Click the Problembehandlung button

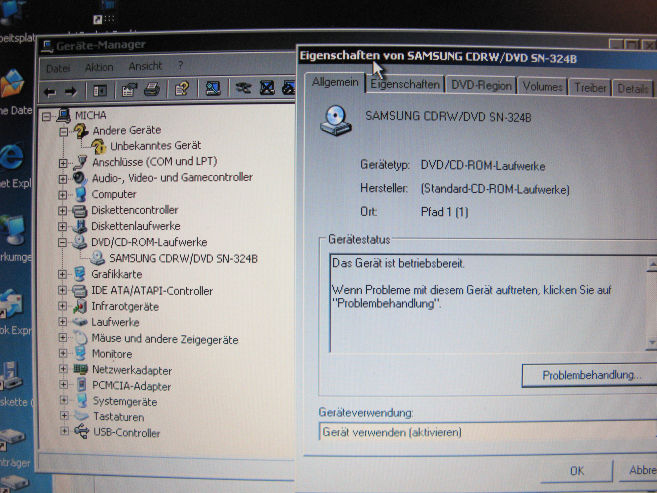click(x=590, y=375)
